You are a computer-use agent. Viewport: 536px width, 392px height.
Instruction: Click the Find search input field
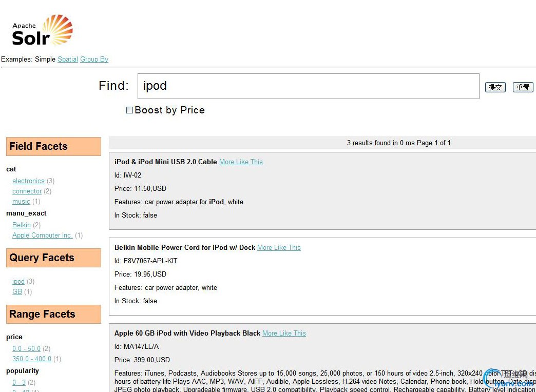(309, 86)
